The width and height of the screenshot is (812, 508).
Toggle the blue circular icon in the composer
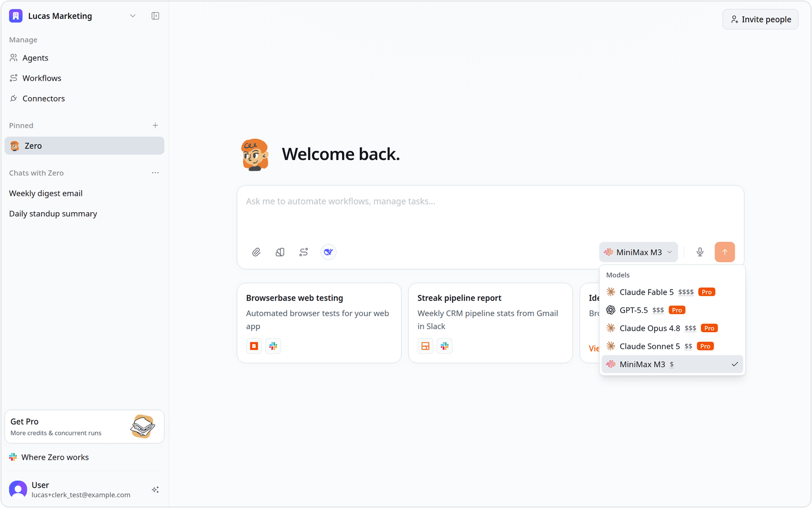(x=328, y=252)
